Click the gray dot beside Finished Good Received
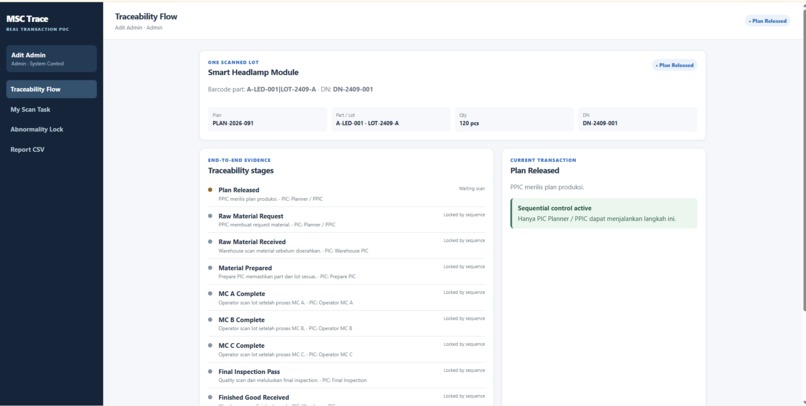This screenshot has width=806, height=406. pyautogui.click(x=210, y=397)
